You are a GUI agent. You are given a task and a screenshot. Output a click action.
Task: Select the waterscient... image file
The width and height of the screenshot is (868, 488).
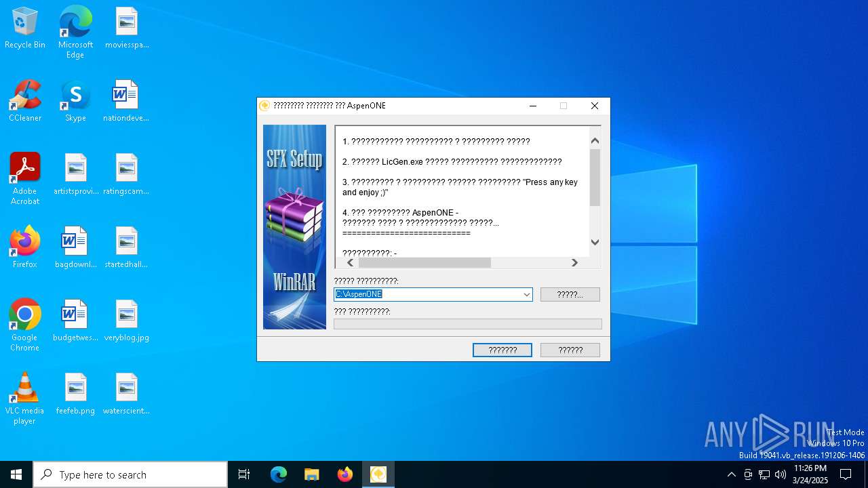(126, 394)
